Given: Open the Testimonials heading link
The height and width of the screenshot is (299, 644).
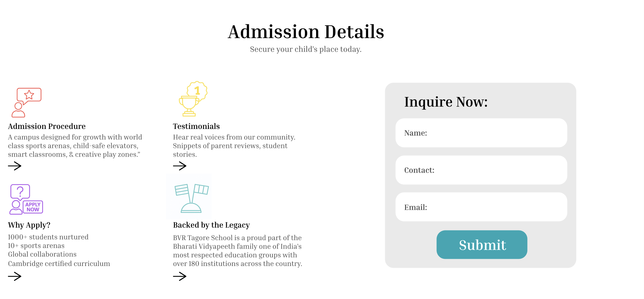Looking at the screenshot, I should [196, 126].
